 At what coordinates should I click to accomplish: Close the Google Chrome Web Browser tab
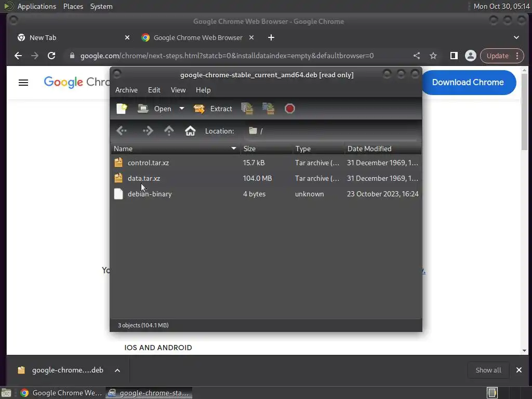pos(251,37)
